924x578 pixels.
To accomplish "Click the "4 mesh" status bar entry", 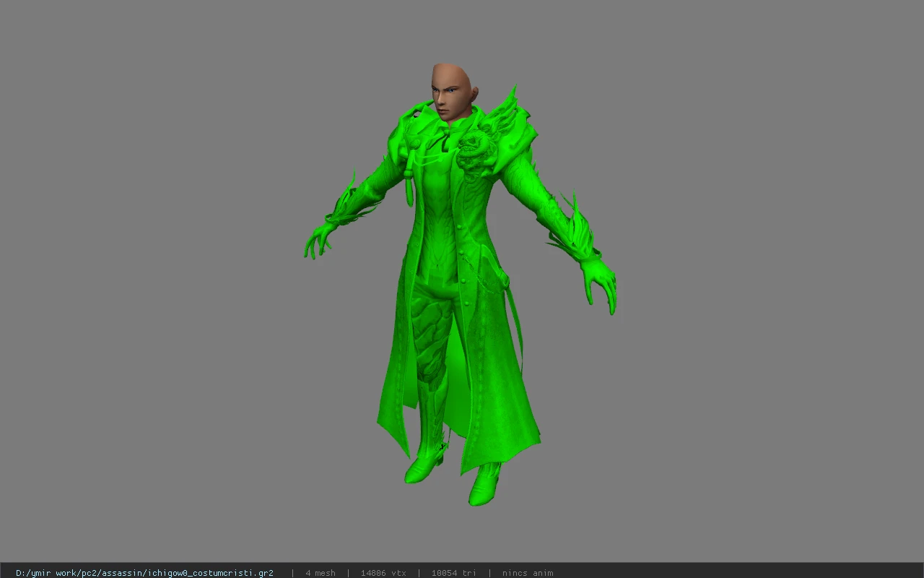I will (x=321, y=573).
